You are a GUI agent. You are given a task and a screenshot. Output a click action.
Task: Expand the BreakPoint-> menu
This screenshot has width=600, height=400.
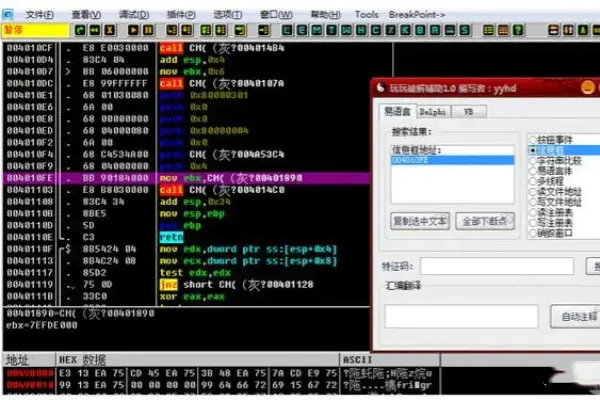pos(418,15)
